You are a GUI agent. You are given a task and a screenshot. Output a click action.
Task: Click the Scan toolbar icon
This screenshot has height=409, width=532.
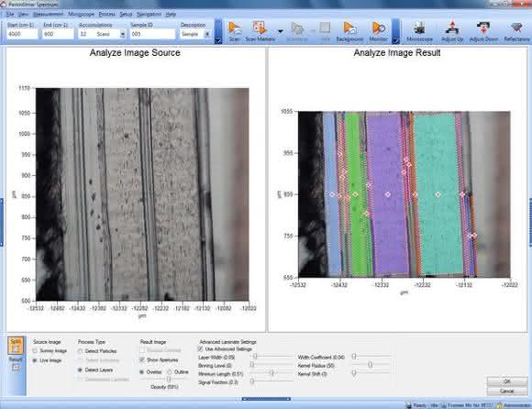[235, 28]
